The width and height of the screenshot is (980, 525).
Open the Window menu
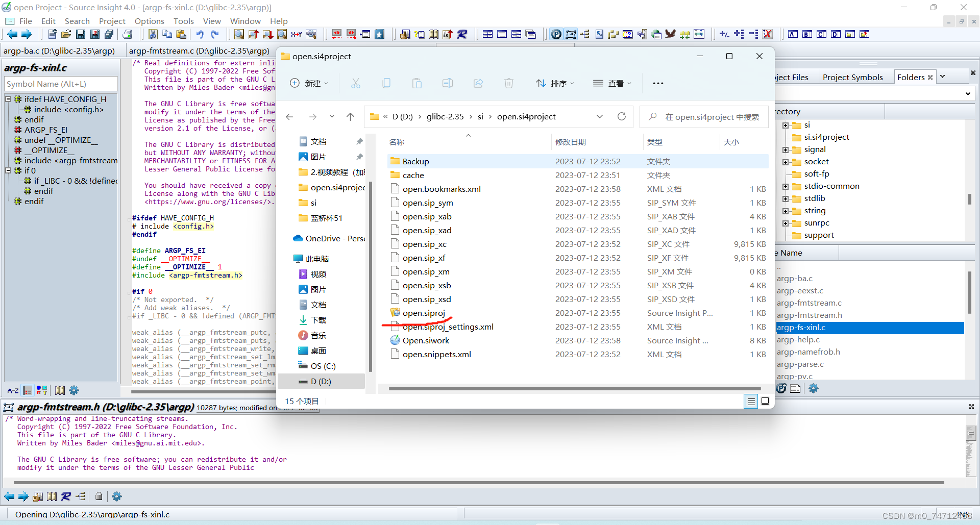point(246,21)
